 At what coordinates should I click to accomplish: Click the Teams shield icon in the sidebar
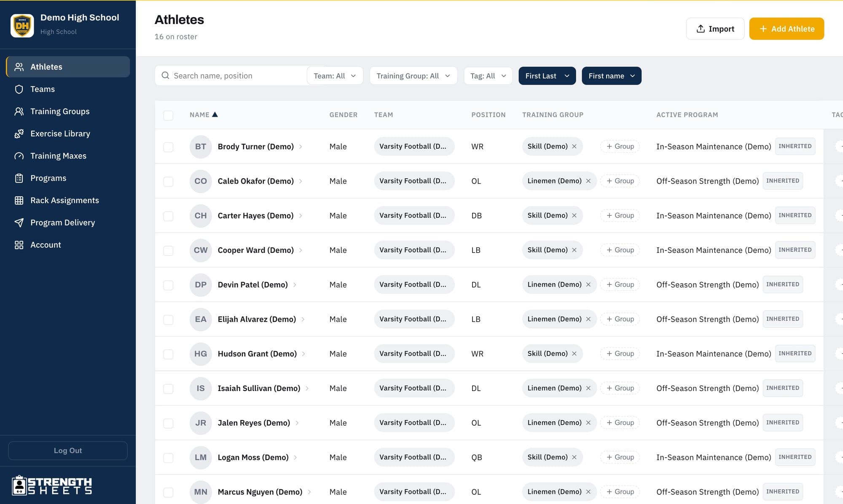coord(19,89)
